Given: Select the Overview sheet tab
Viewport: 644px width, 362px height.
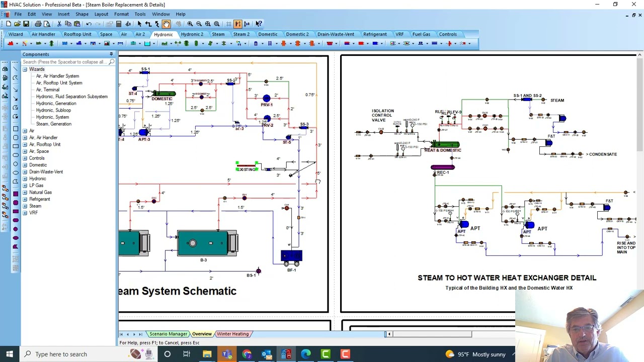Looking at the screenshot, I should click(x=202, y=334).
